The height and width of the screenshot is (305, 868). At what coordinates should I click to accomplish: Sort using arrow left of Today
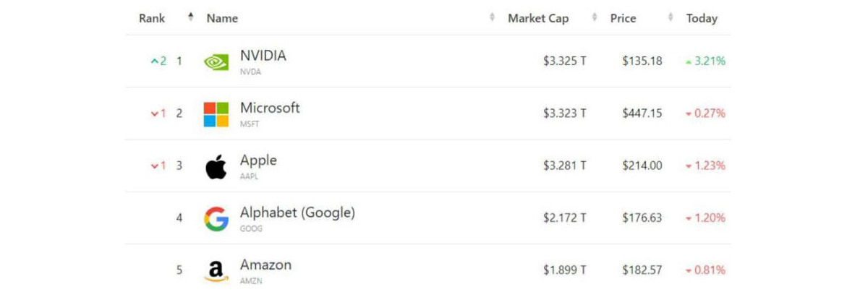[671, 17]
